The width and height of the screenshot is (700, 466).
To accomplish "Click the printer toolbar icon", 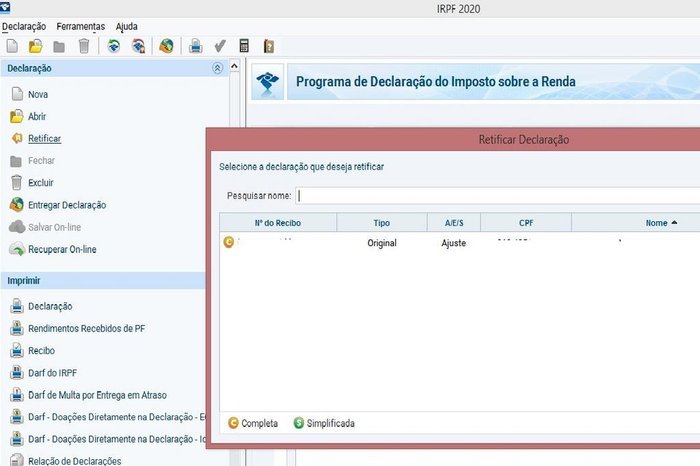I will (x=196, y=46).
